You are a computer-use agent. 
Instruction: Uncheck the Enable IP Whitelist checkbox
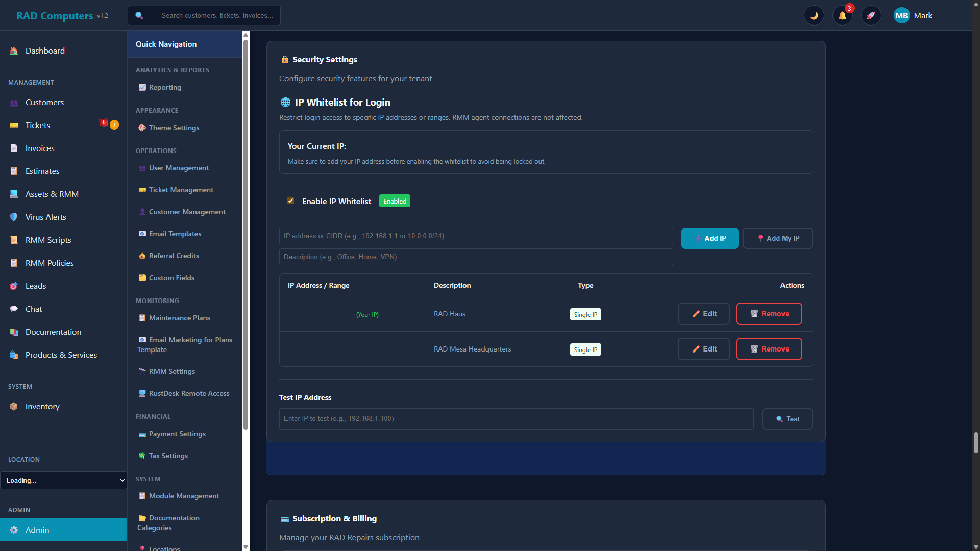(x=290, y=201)
